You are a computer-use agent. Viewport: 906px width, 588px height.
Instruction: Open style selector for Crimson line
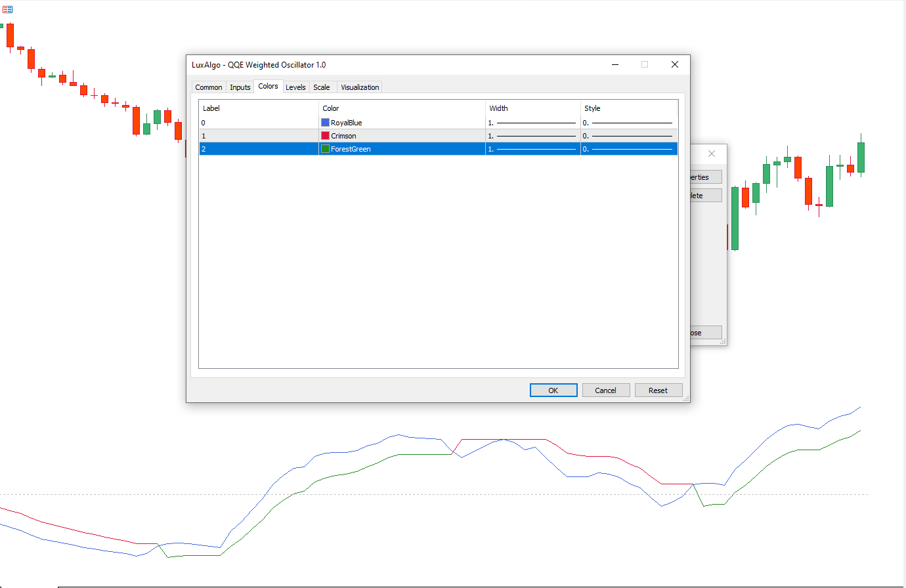628,136
